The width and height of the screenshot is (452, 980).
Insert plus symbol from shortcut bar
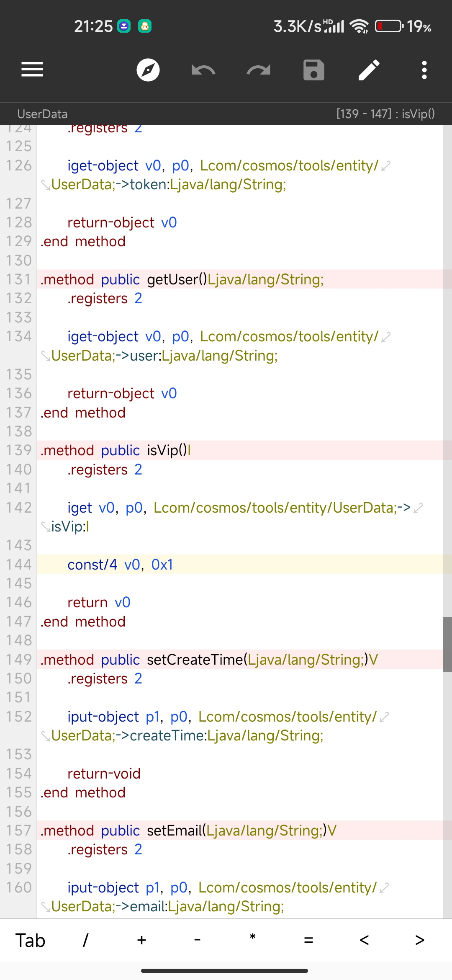point(141,941)
